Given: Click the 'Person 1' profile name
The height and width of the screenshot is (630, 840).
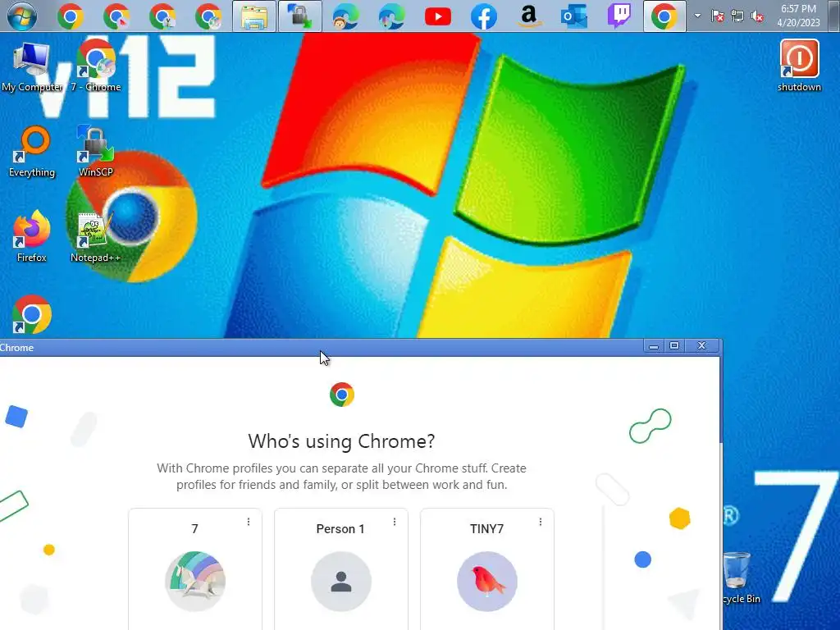Looking at the screenshot, I should point(340,529).
